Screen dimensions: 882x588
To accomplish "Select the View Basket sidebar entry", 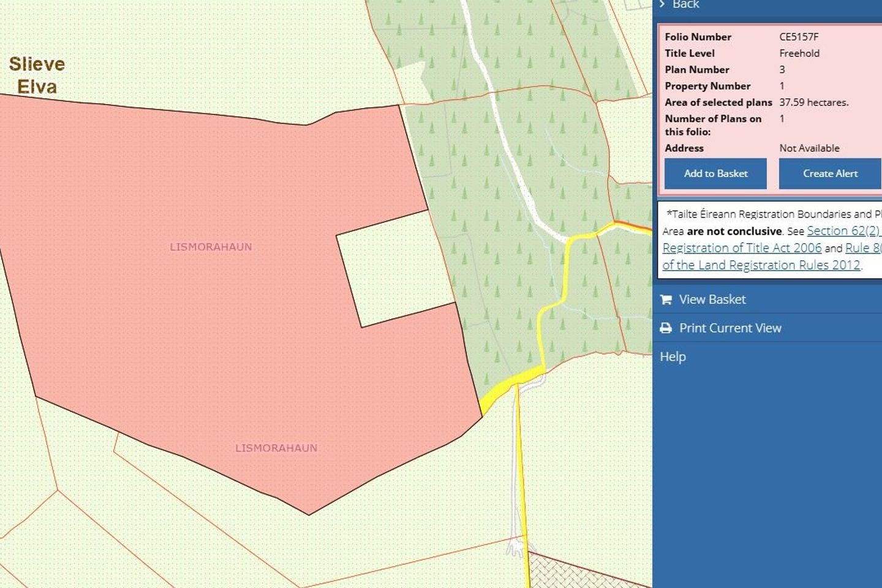I will (x=712, y=300).
